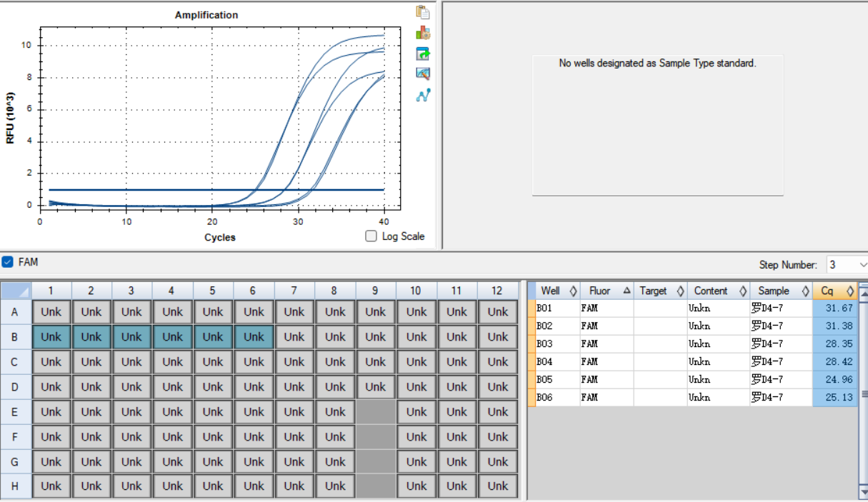Click the B03 well cell in table
Viewport: 868px width, 502px height.
pyautogui.click(x=558, y=344)
